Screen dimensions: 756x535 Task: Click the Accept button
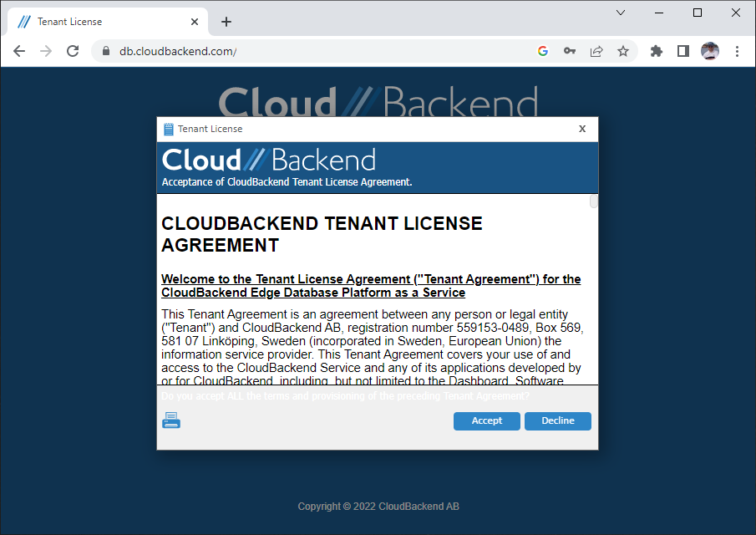(x=486, y=420)
